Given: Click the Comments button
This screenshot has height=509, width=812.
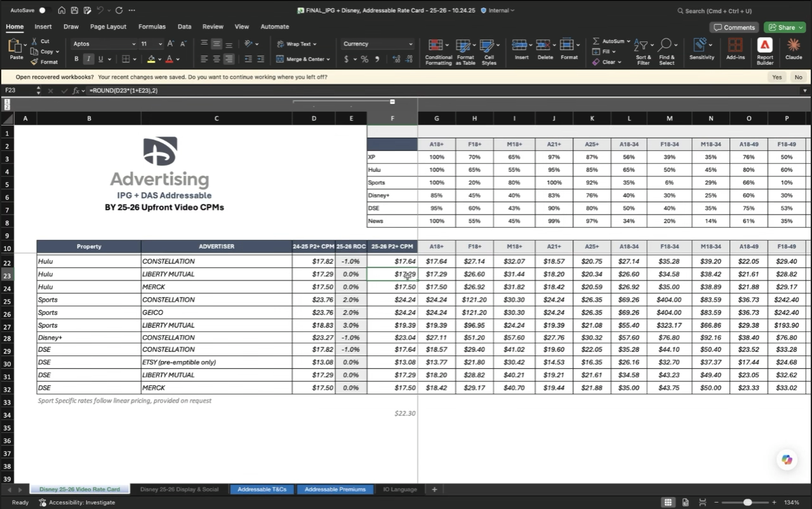Looking at the screenshot, I should pos(734,27).
